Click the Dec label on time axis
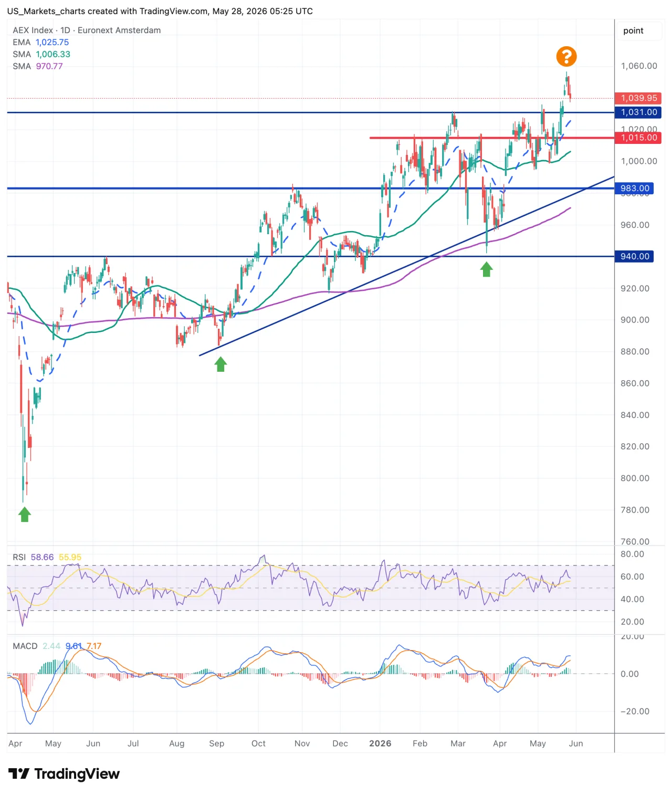Screen dimensions: 672x795 [340, 744]
